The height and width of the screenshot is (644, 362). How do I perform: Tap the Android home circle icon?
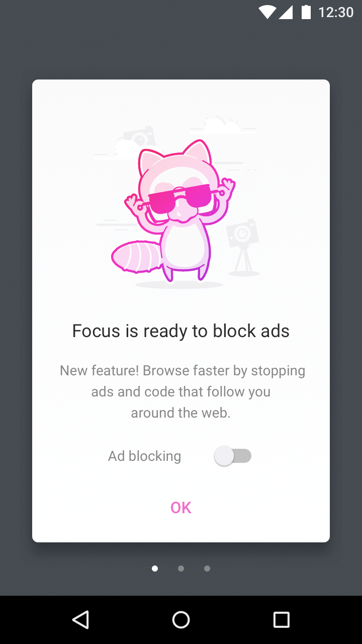181,620
